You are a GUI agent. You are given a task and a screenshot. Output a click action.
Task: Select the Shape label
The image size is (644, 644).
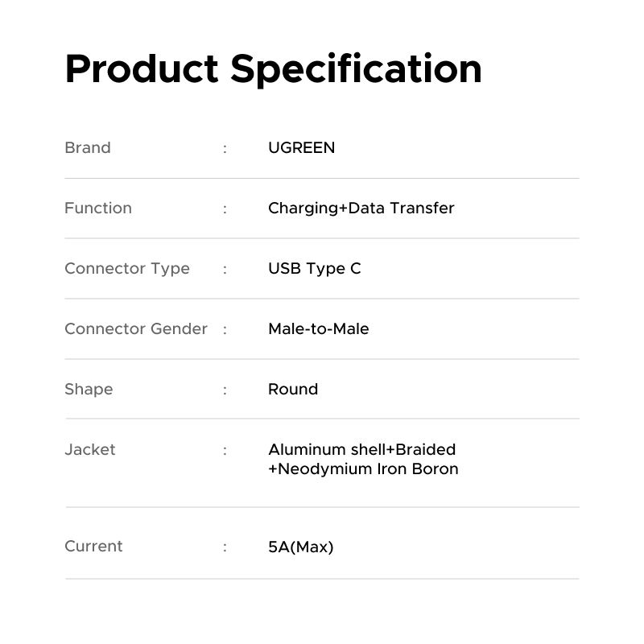[x=89, y=390]
